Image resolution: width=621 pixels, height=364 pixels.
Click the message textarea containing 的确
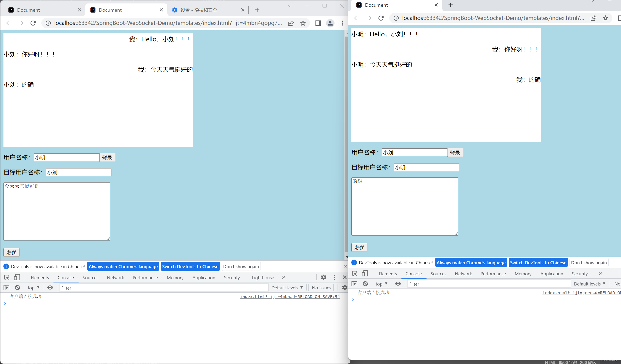405,206
